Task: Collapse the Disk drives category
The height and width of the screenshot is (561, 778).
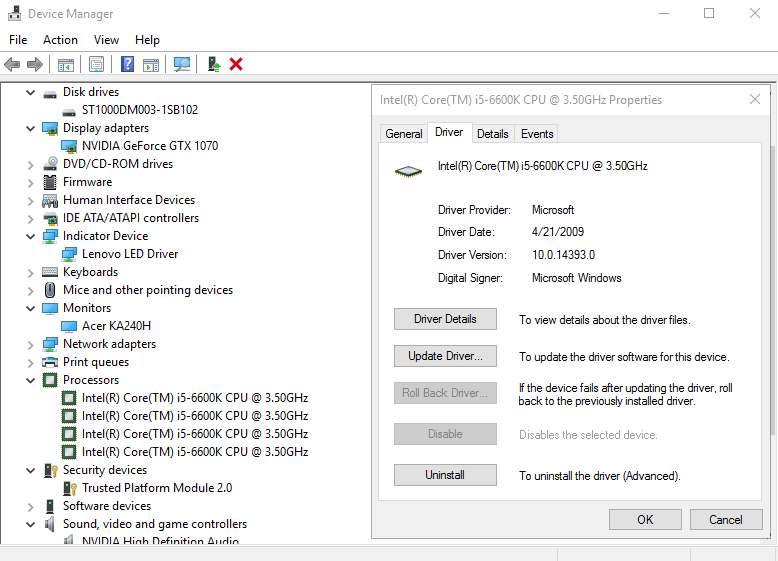Action: (x=31, y=92)
